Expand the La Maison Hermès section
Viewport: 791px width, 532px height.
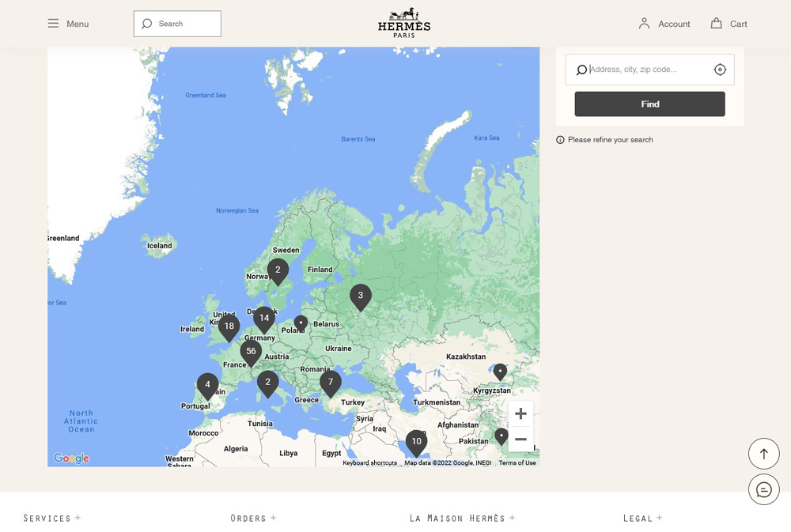point(462,519)
